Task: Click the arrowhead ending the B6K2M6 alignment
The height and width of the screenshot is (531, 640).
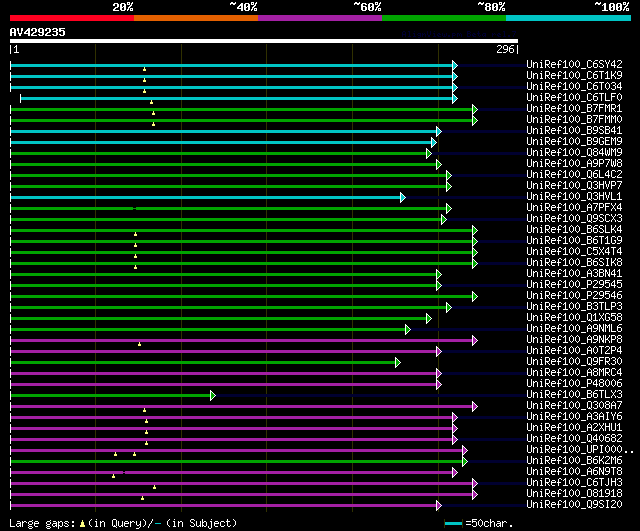Action: [464, 462]
